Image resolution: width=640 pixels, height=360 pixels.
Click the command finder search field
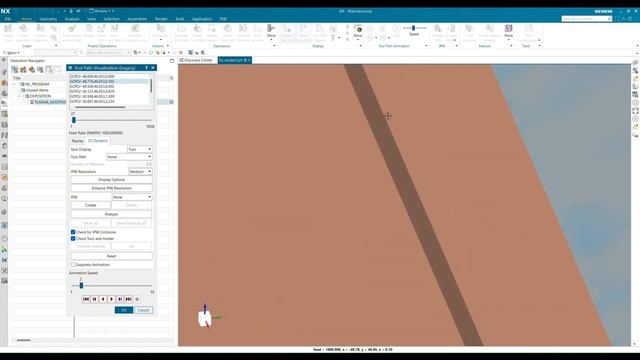(587, 19)
